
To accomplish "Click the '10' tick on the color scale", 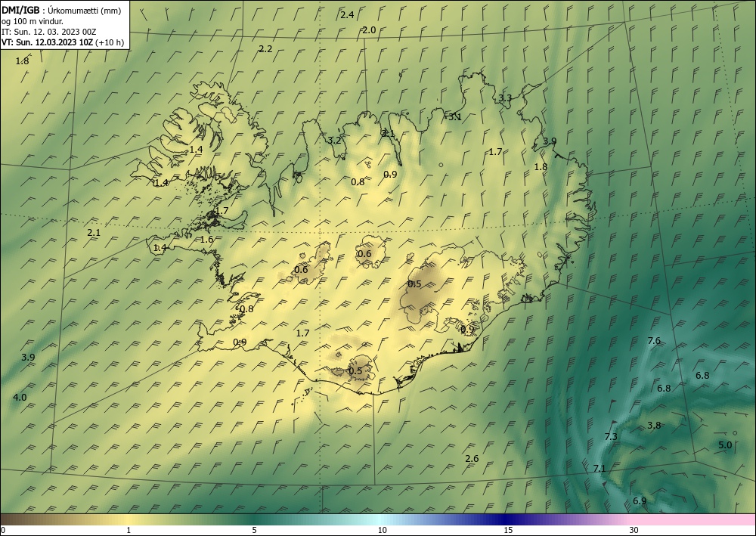I will click(383, 531).
